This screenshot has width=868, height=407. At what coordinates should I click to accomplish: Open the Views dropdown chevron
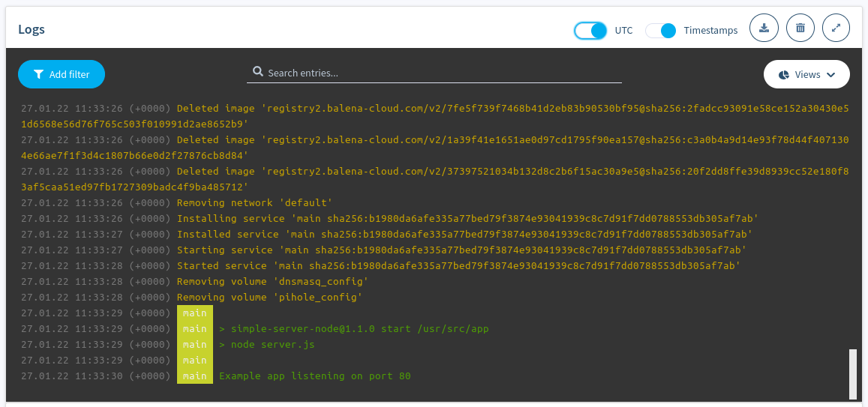[830, 75]
